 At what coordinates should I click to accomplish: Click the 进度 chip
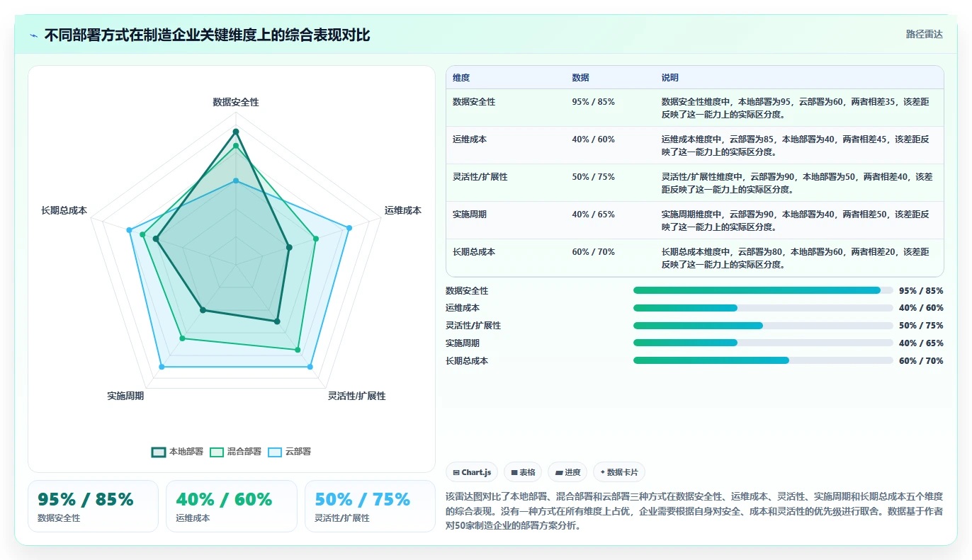(568, 472)
